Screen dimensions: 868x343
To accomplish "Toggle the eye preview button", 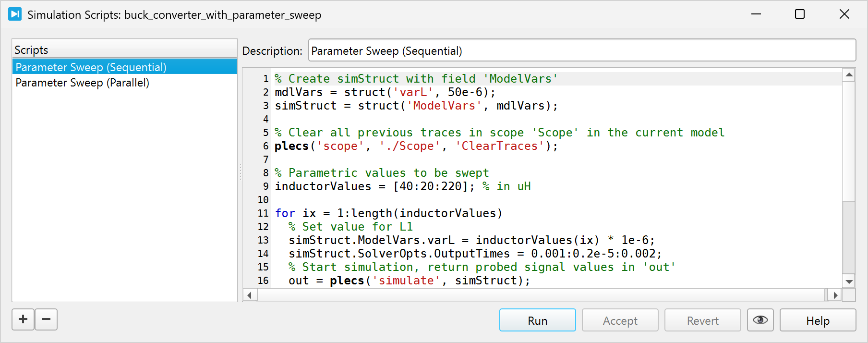I will 760,320.
